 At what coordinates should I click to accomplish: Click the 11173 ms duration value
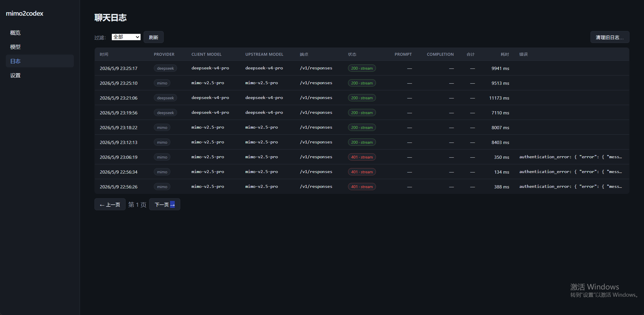click(499, 98)
